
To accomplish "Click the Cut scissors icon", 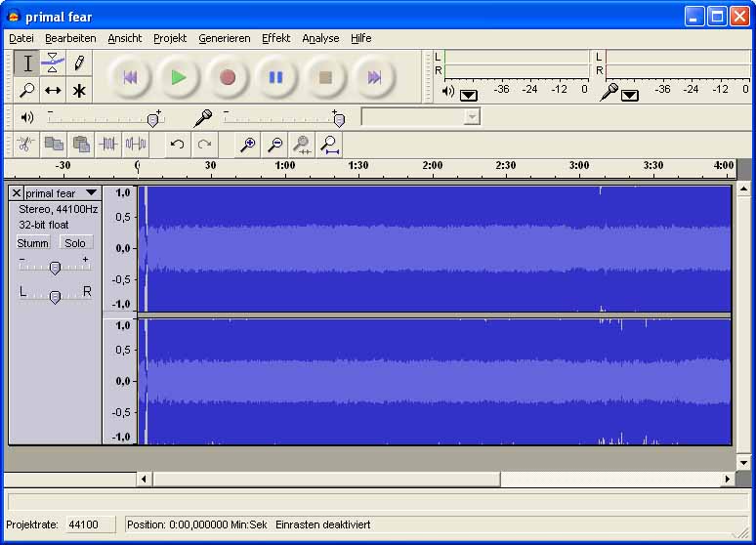I will 26,144.
